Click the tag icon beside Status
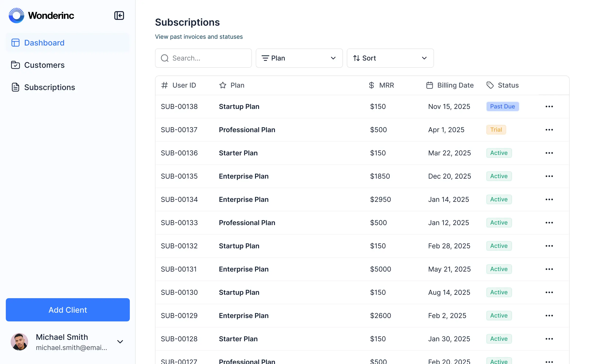The image size is (589, 364). click(x=490, y=85)
